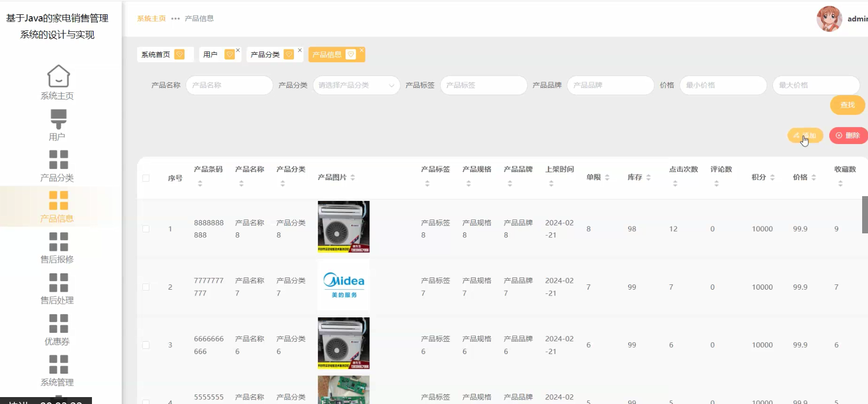Toggle the select-all header checkbox
This screenshot has height=404, width=868.
tap(146, 178)
